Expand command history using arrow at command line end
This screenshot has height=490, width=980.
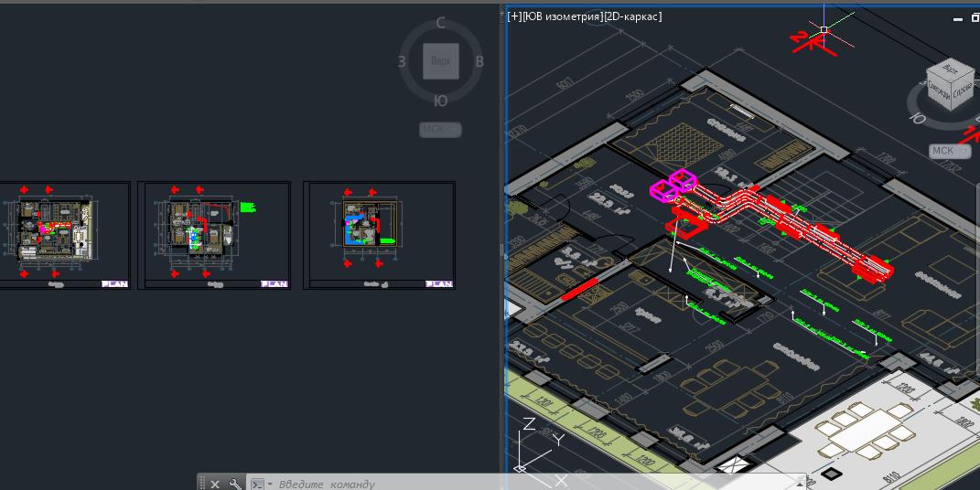(800, 483)
